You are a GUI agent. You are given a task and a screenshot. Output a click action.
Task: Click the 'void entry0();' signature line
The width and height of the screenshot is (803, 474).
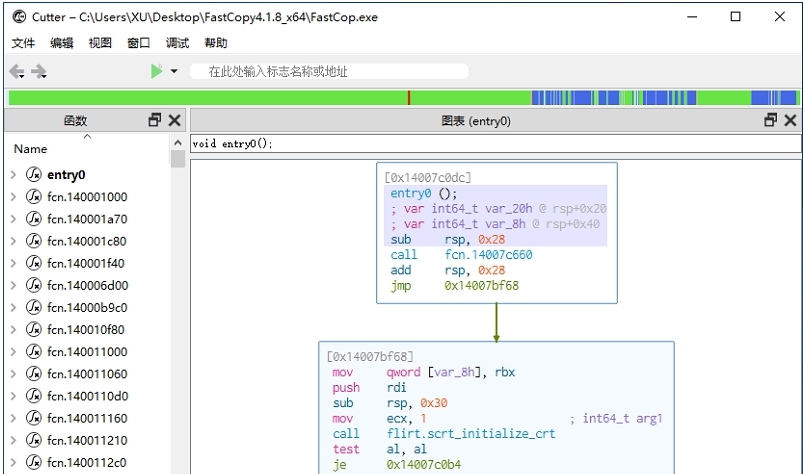coord(233,144)
